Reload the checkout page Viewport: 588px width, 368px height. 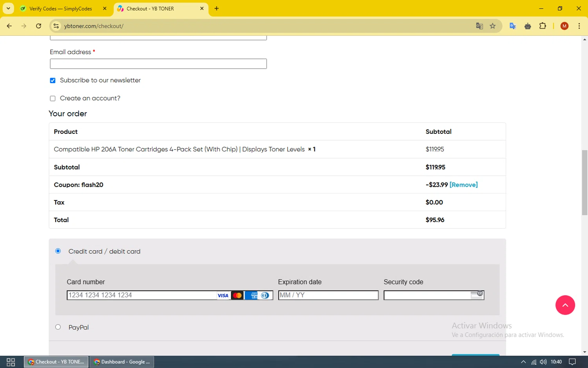[x=38, y=26]
